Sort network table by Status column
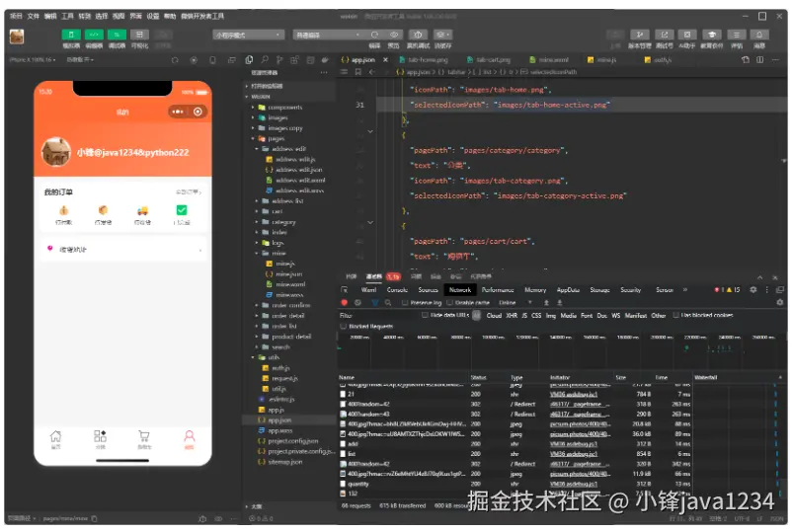 point(478,378)
